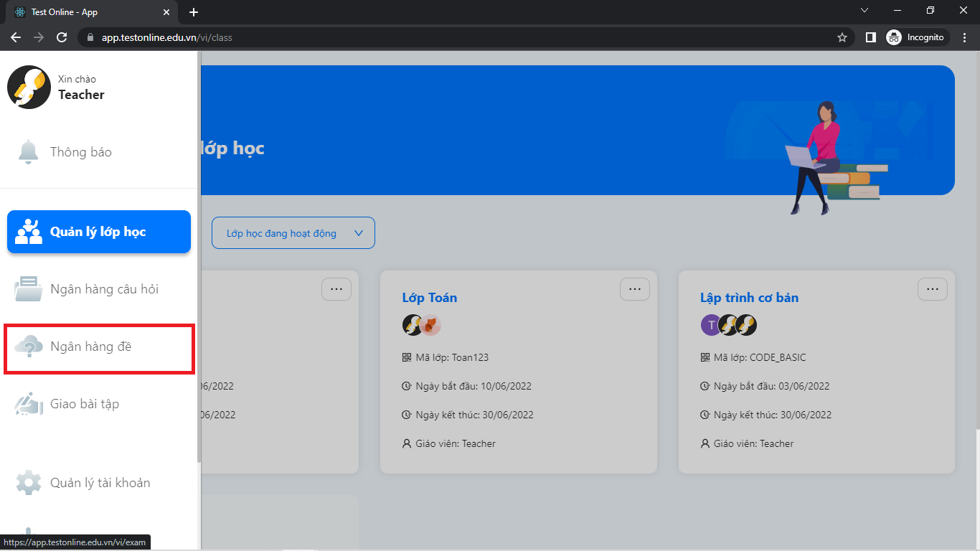Open options menu of Lập trình cơ bản card
This screenshot has width=980, height=551.
pos(933,289)
